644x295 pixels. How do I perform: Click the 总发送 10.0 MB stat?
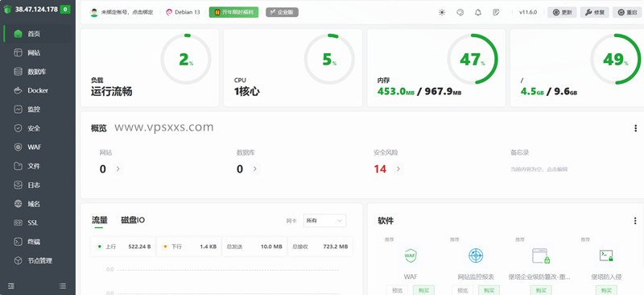pyautogui.click(x=254, y=247)
